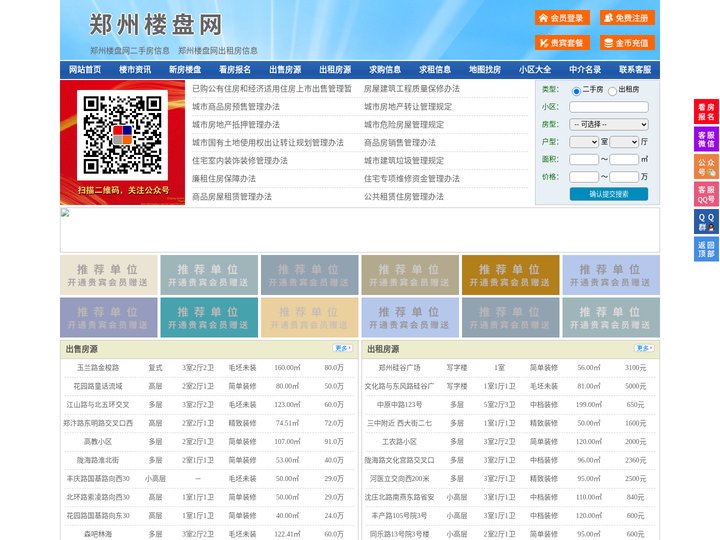Open the QQ群 blue side widget
Image resolution: width=720 pixels, height=540 pixels.
pos(706,222)
